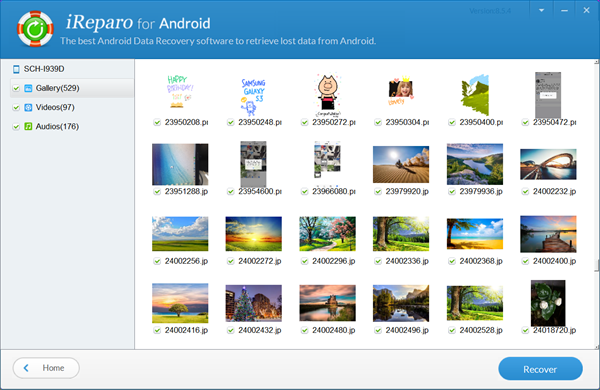The height and width of the screenshot is (390, 600).
Task: Select the pig cartoon thumbnail 23950272
Action: (328, 95)
